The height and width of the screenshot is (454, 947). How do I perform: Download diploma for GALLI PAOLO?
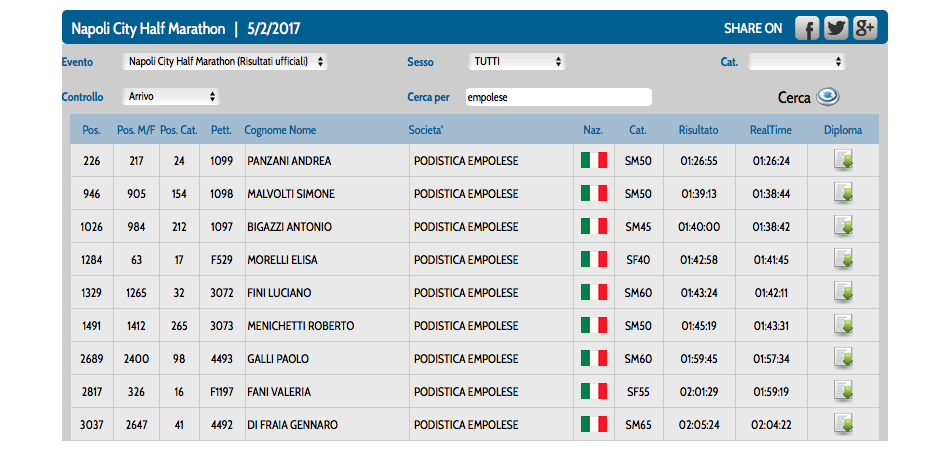coord(843,359)
